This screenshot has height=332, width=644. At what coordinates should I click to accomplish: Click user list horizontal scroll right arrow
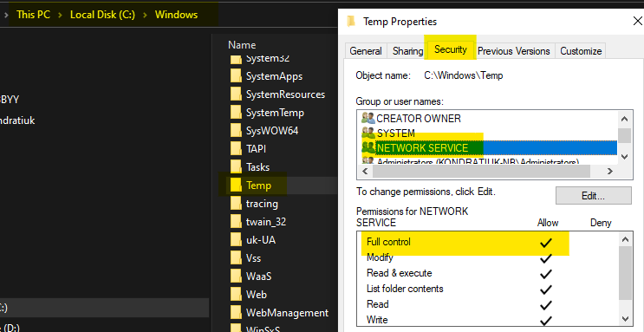(x=610, y=172)
